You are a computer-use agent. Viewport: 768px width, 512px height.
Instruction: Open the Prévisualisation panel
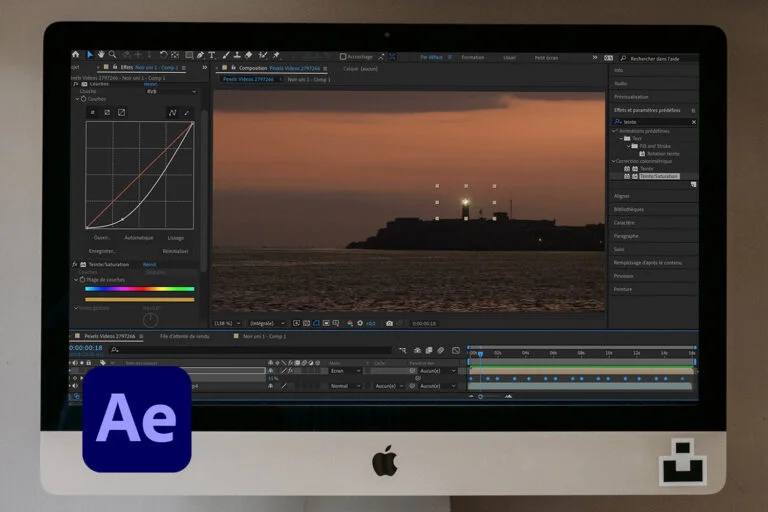pyautogui.click(x=631, y=97)
